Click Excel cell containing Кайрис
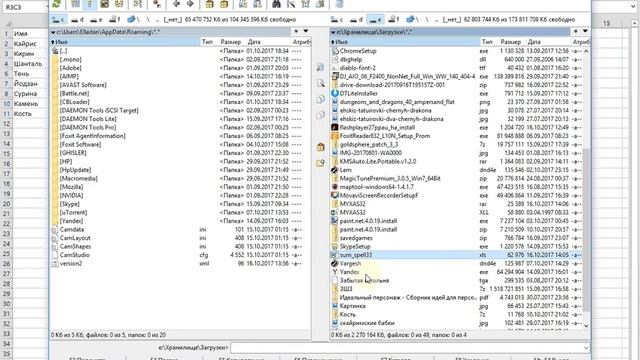This screenshot has width=640, height=360. (30, 43)
